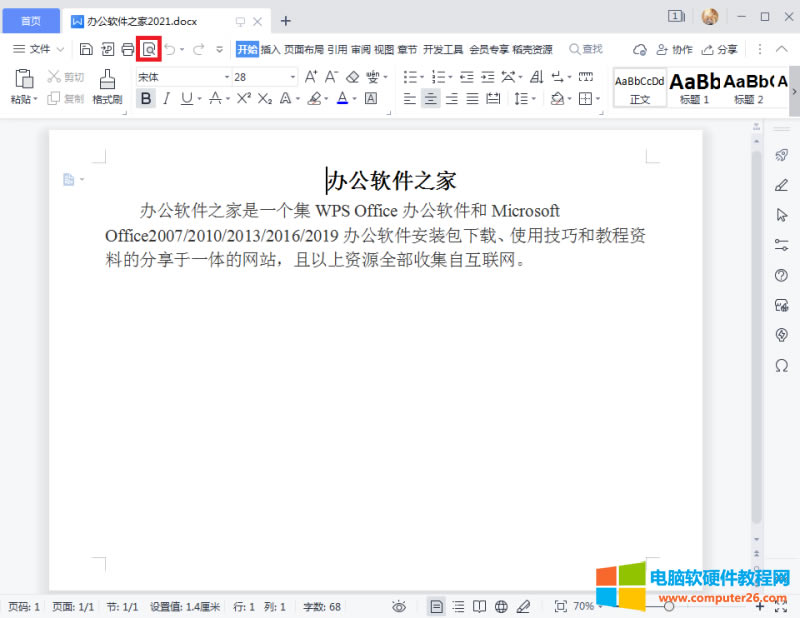
Task: Toggle italic formatting
Action: pyautogui.click(x=165, y=98)
